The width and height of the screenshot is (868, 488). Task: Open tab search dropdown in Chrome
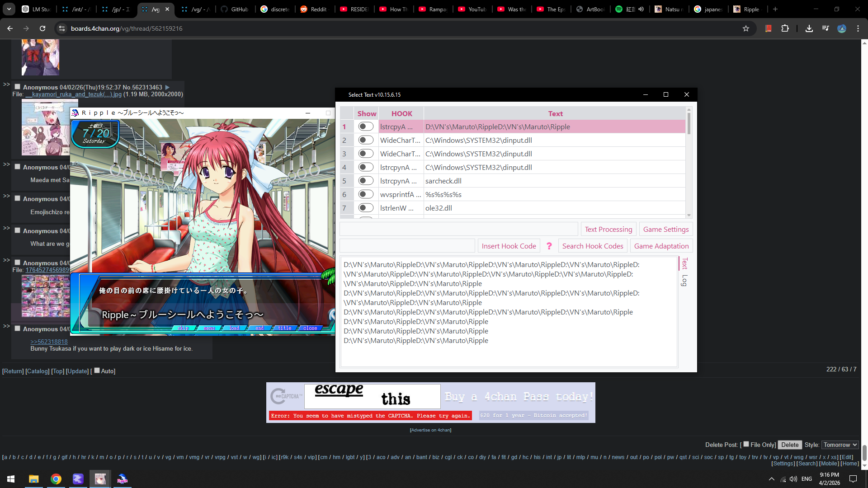click(x=9, y=9)
